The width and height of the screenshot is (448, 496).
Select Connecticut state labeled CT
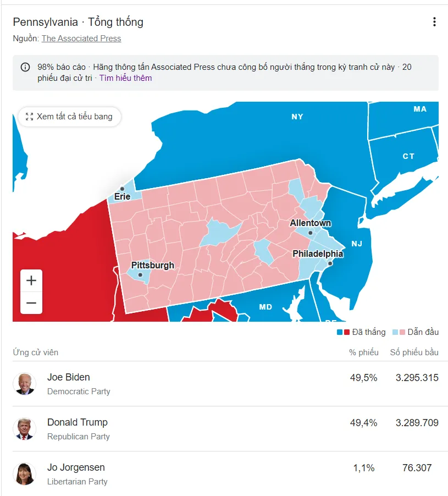click(x=408, y=156)
